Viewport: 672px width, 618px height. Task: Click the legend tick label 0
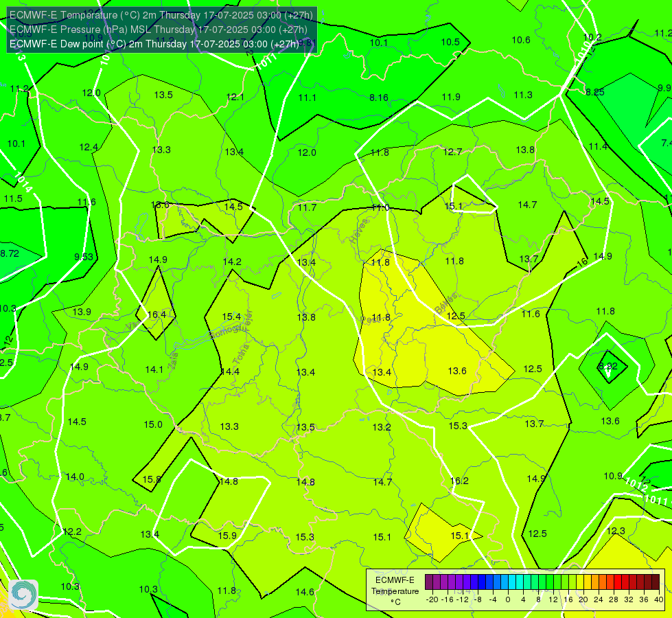pyautogui.click(x=508, y=599)
